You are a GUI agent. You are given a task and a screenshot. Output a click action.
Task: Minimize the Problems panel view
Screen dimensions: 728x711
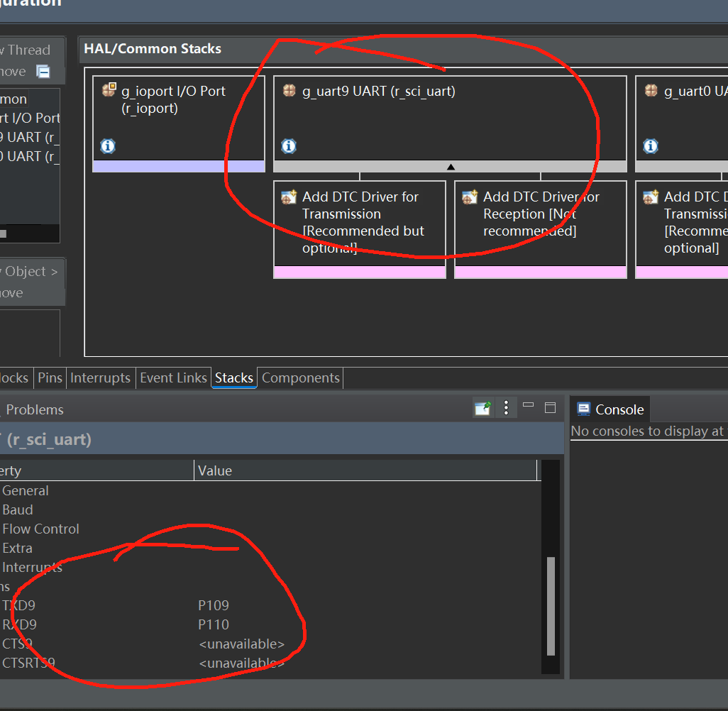(529, 405)
